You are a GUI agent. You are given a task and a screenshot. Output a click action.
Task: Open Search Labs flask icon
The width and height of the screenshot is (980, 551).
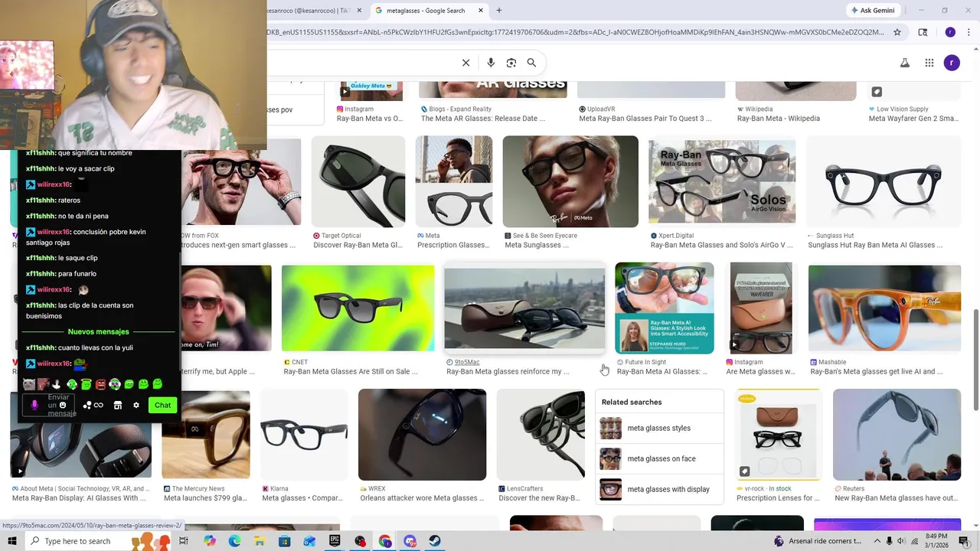coord(904,63)
